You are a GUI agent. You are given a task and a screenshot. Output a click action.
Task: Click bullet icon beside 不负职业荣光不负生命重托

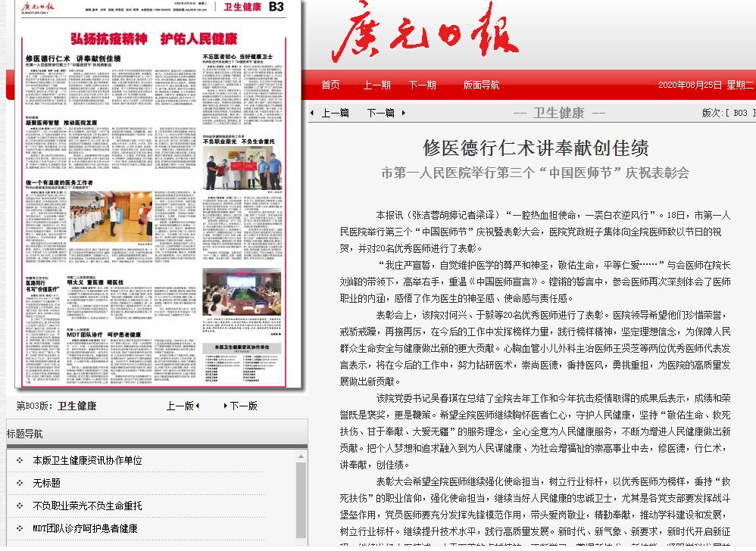click(x=20, y=506)
